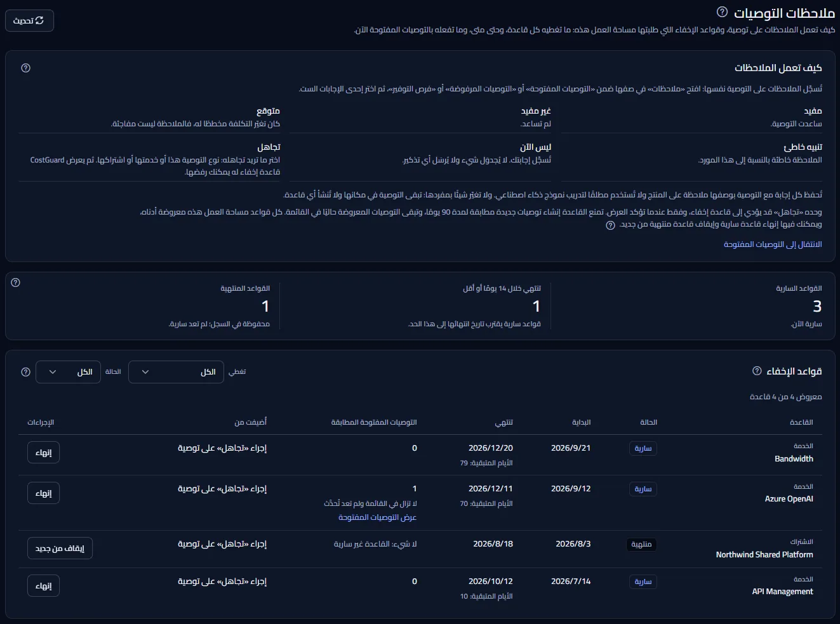Click the سارية badge in Azure OpenAI row
Screen dimensions: 840x624
pyautogui.click(x=643, y=489)
